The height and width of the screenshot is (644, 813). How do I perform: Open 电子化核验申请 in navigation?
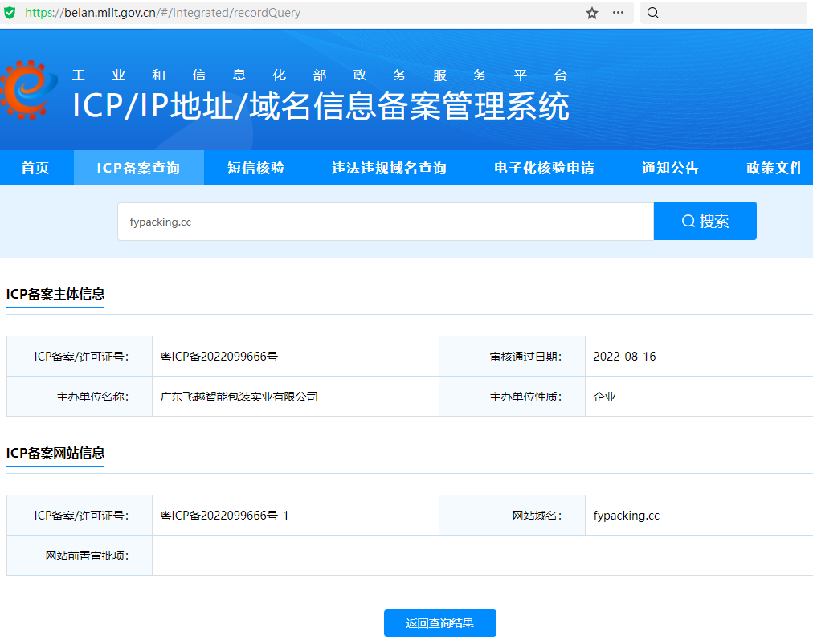point(544,168)
